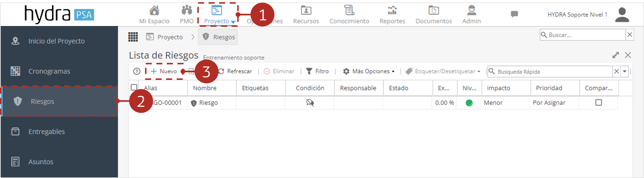This screenshot has height=178, width=644.
Task: Open the Conocimiento scroll icon
Action: coord(349,10)
